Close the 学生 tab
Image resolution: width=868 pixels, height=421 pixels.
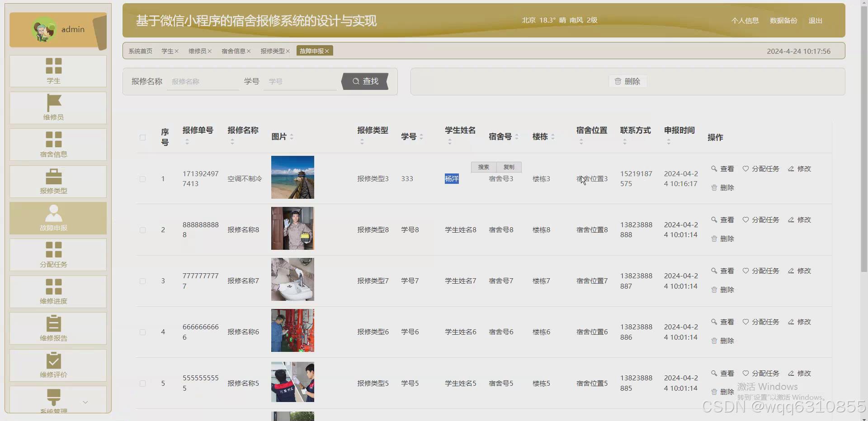177,51
